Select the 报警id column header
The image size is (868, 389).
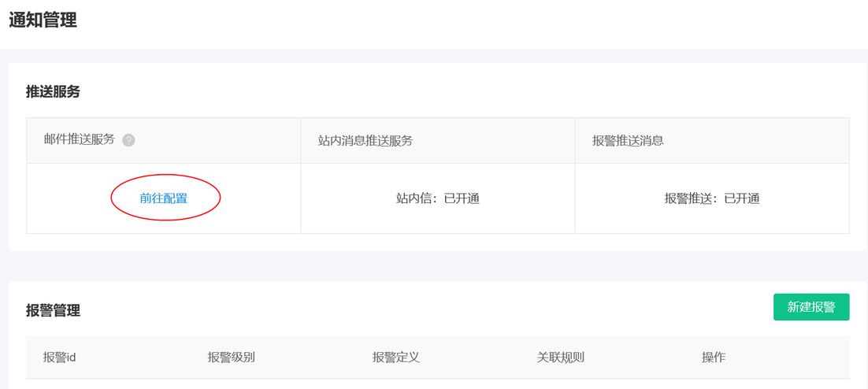(59, 357)
